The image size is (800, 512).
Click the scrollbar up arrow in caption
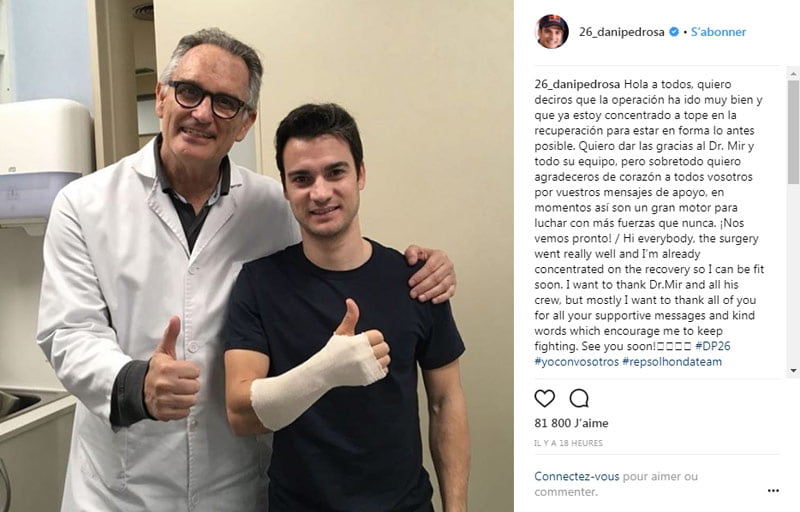click(x=793, y=74)
